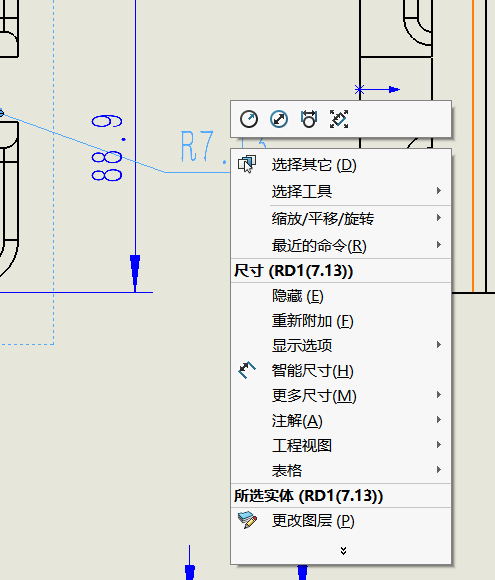Viewport: 495px width, 580px height.
Task: Open the 工程视图 submenu
Action: pos(341,445)
